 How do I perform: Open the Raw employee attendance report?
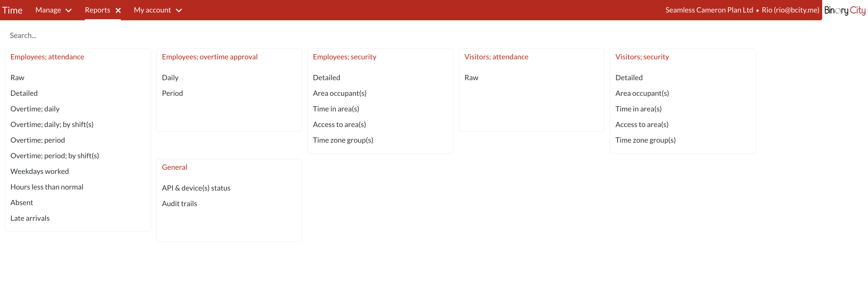pos(17,78)
